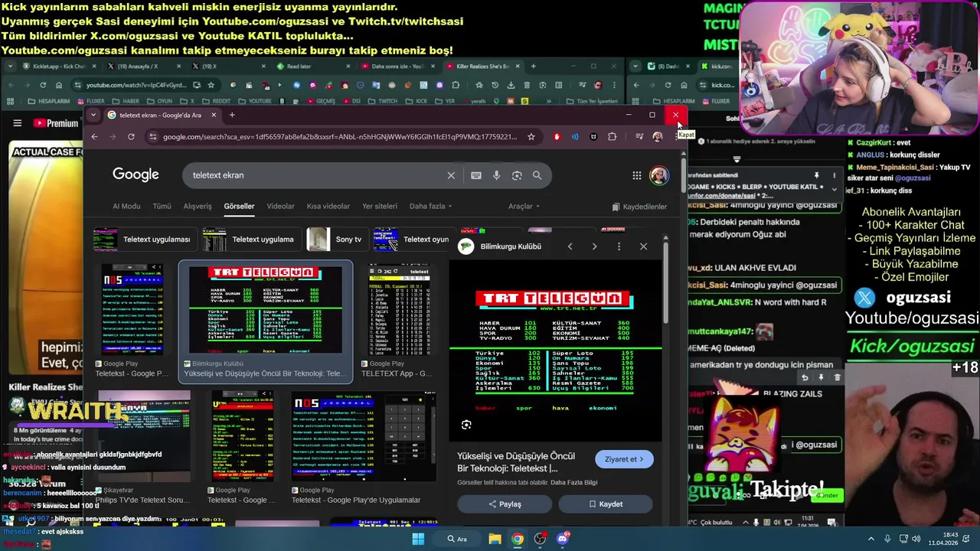Click the Bilimkurgu Kulübü source name
The height and width of the screenshot is (551, 980).
[x=511, y=246]
